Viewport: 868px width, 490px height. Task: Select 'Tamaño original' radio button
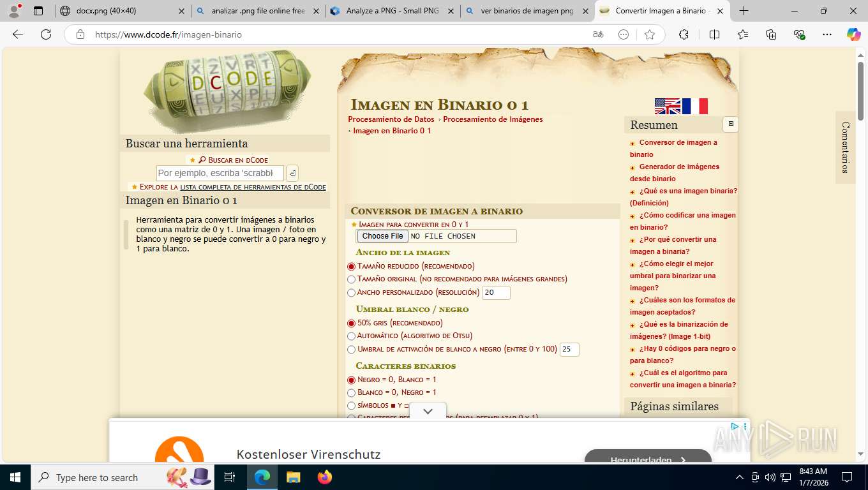(x=351, y=279)
